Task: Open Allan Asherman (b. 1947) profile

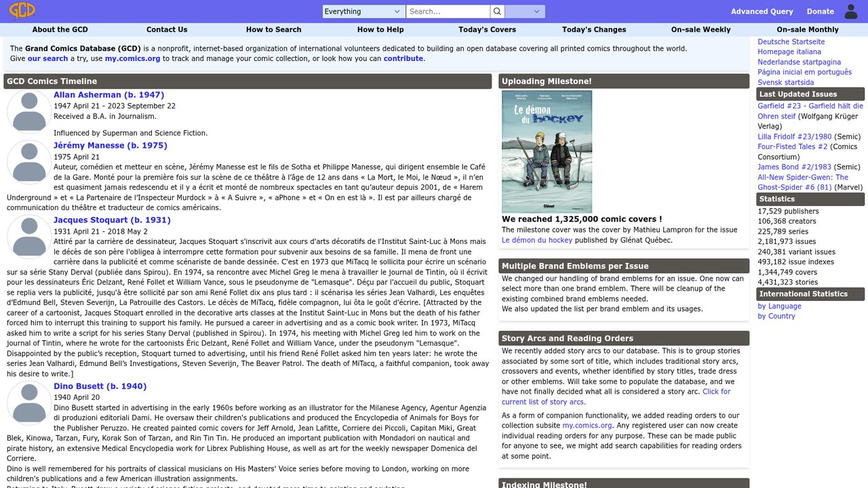Action: click(x=108, y=95)
